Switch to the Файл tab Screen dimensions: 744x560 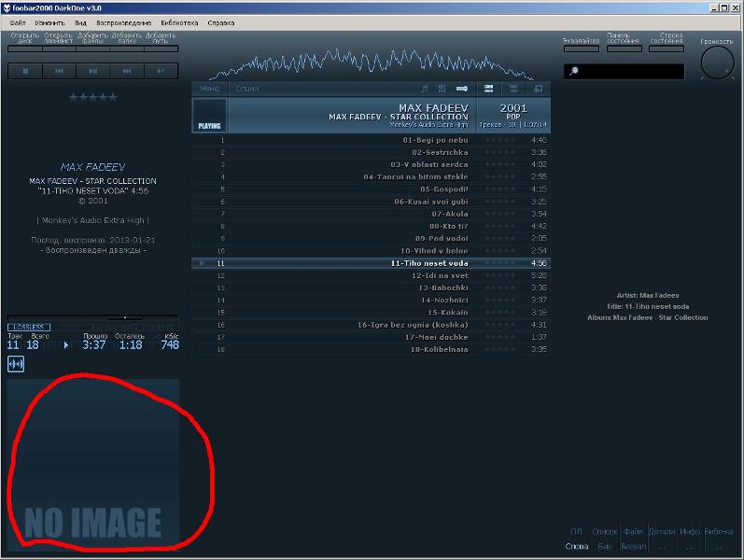pyautogui.click(x=634, y=532)
